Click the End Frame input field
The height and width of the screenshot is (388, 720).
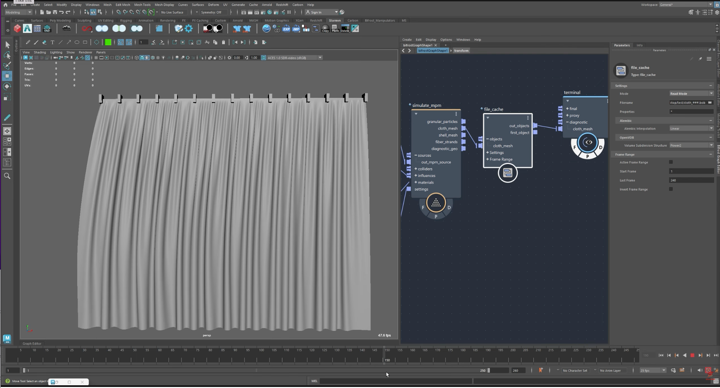click(x=691, y=180)
